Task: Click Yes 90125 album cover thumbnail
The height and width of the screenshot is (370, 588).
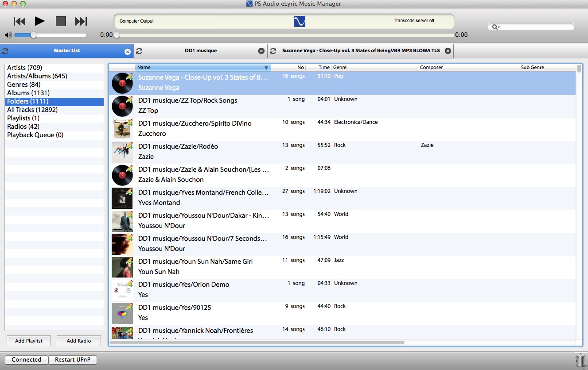Action: (122, 313)
